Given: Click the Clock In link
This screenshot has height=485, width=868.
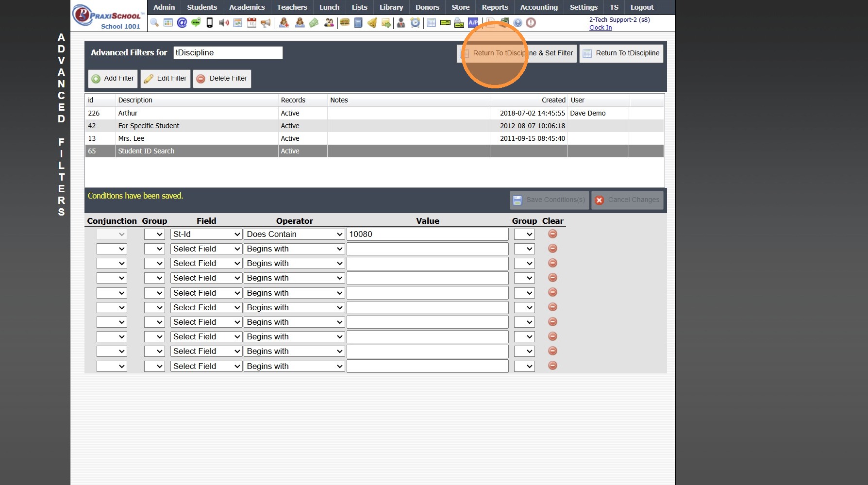Looking at the screenshot, I should (601, 28).
